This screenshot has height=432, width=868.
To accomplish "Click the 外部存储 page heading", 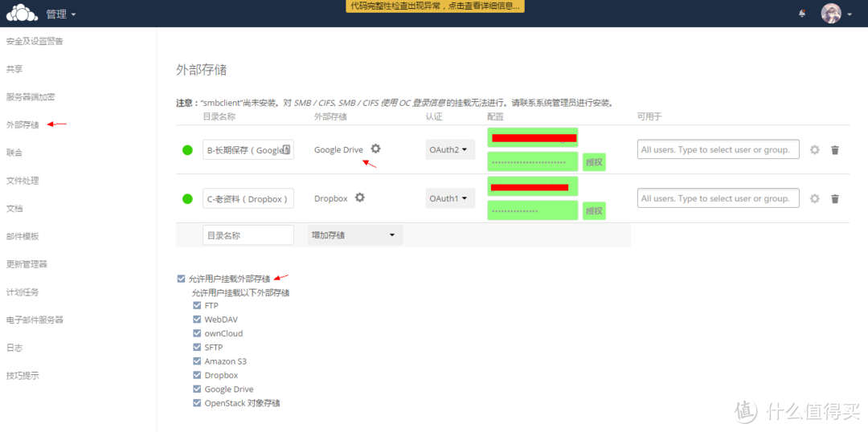I will click(202, 70).
